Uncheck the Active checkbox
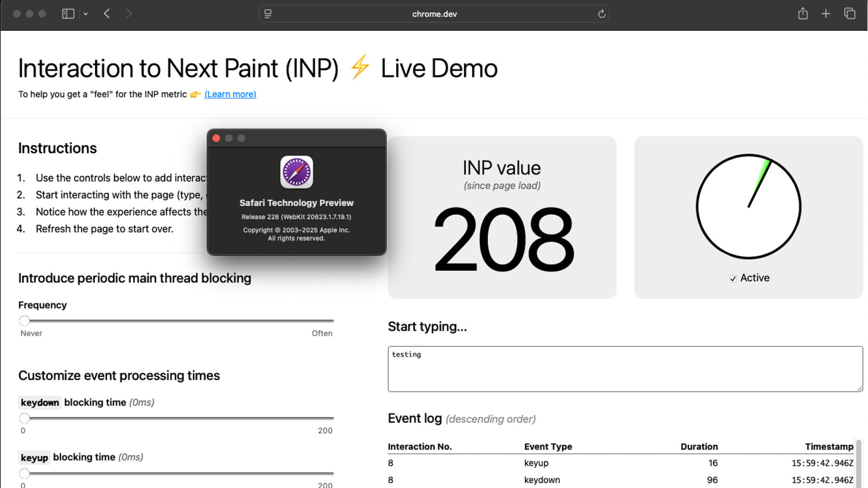 [733, 279]
